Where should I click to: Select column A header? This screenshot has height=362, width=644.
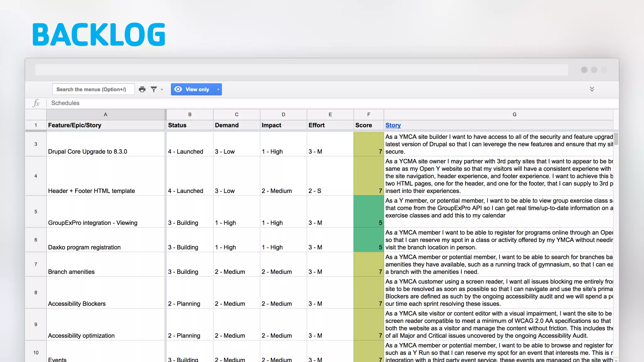coord(106,114)
